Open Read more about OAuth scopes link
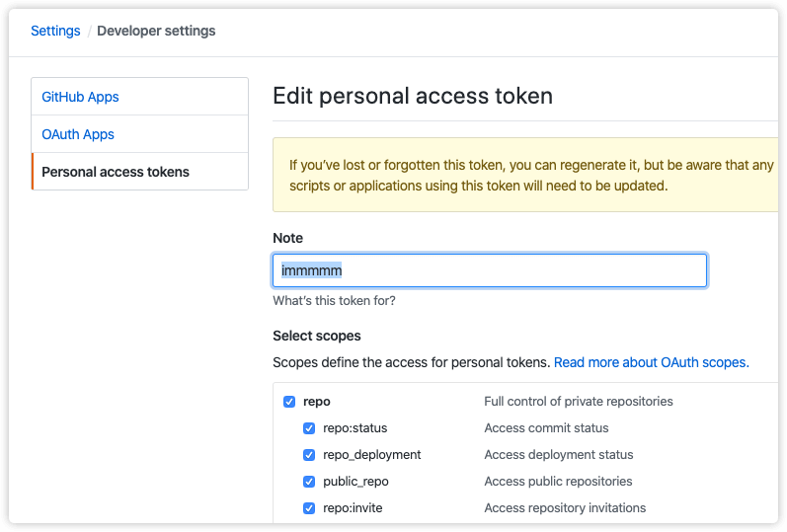787x532 pixels. click(x=651, y=362)
